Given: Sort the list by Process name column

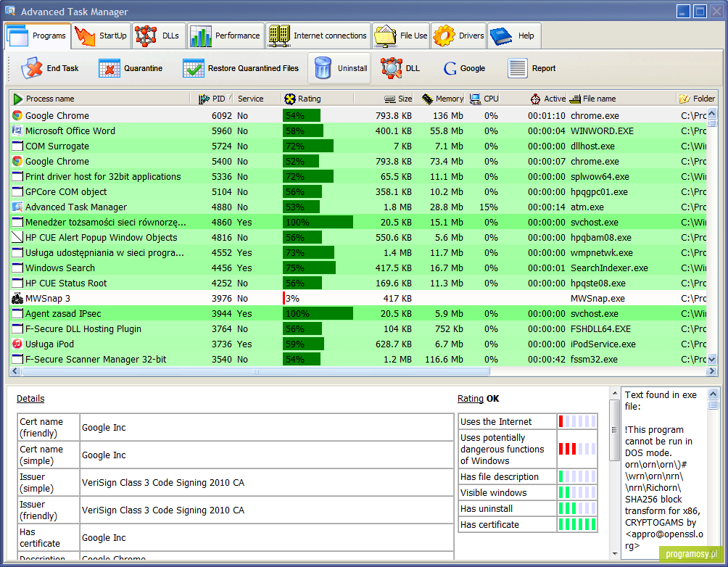Looking at the screenshot, I should click(x=100, y=99).
